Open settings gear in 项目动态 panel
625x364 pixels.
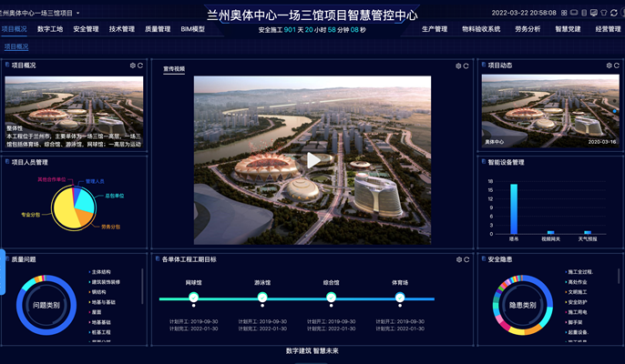click(x=608, y=66)
